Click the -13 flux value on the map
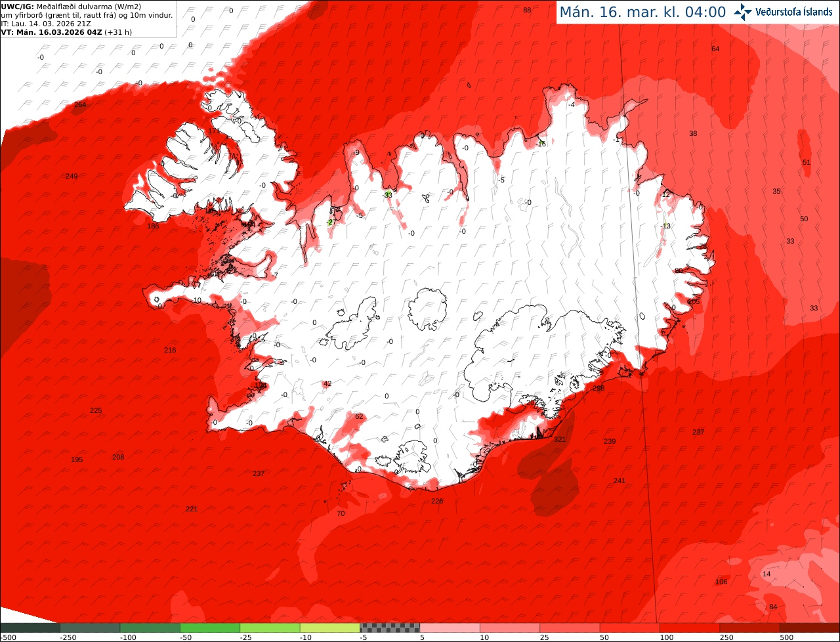This screenshot has width=840, height=642. click(665, 226)
